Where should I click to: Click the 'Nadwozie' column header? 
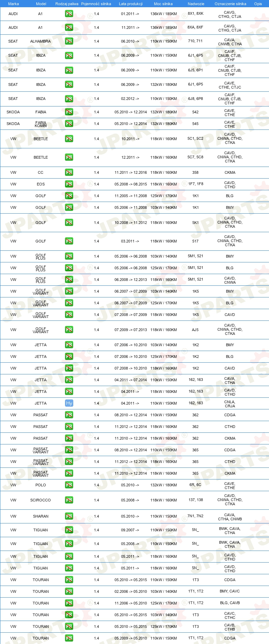click(196, 4)
